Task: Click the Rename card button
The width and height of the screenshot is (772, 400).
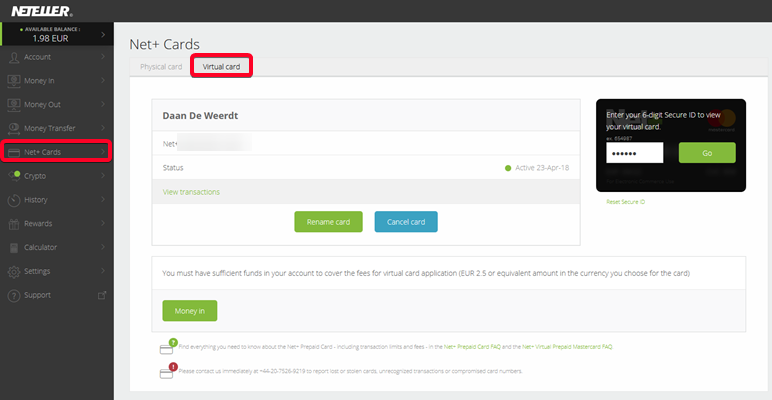Action: pyautogui.click(x=328, y=222)
